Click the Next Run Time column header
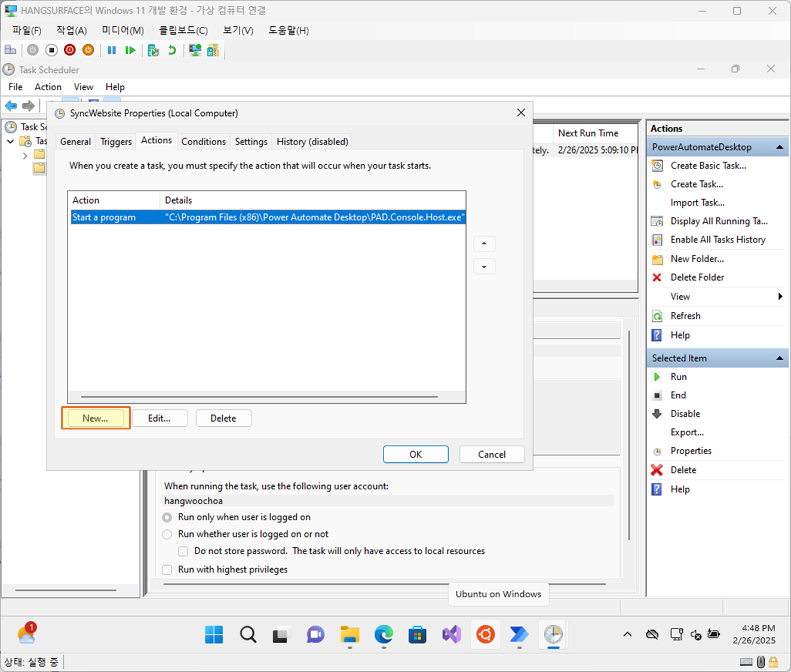This screenshot has width=791, height=672. tap(595, 133)
